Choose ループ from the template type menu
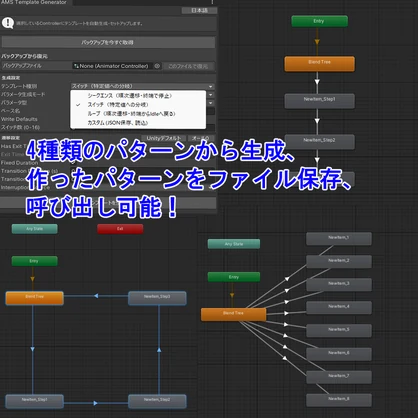 pos(138,114)
